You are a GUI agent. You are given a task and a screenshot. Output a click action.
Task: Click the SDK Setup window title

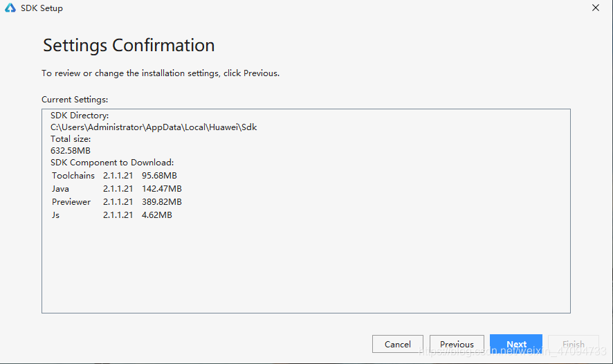click(42, 8)
